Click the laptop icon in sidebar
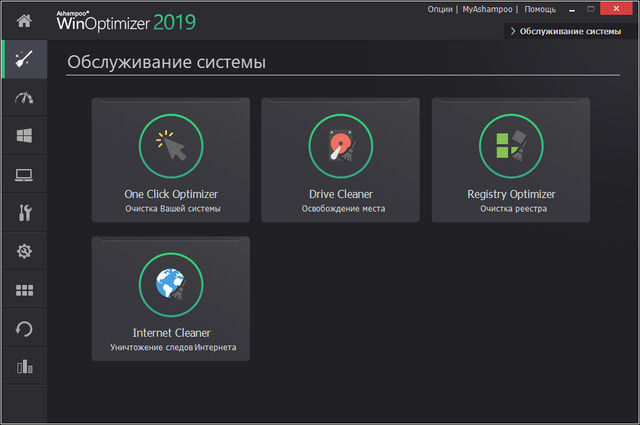This screenshot has width=640, height=425. (24, 174)
